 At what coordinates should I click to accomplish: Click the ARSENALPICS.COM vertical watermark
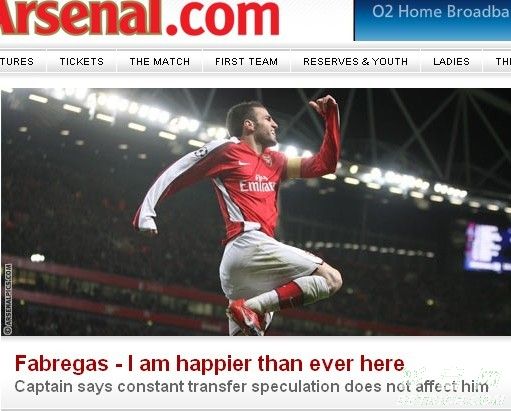pos(8,299)
